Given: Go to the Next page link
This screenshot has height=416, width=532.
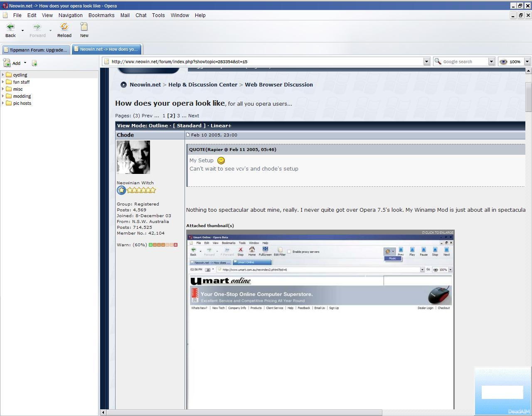Looking at the screenshot, I should coord(194,116).
